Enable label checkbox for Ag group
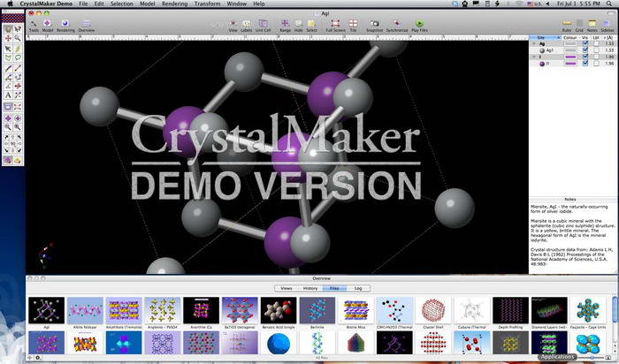This screenshot has width=619, height=364. (596, 44)
